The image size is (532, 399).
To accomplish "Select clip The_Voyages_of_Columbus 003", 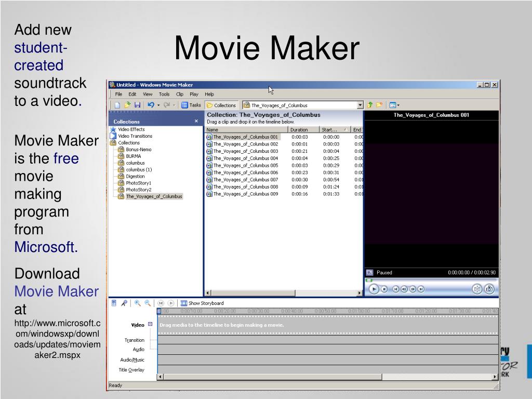I will [x=246, y=151].
